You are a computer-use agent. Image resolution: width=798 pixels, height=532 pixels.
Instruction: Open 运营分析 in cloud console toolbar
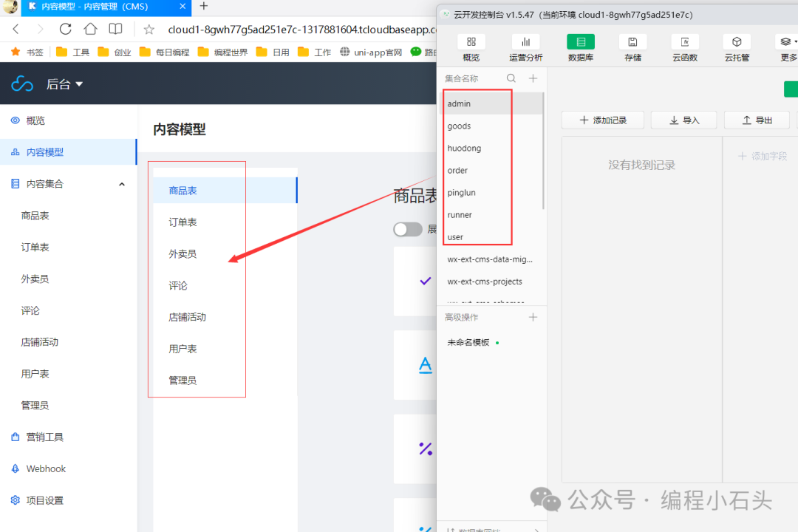click(526, 48)
